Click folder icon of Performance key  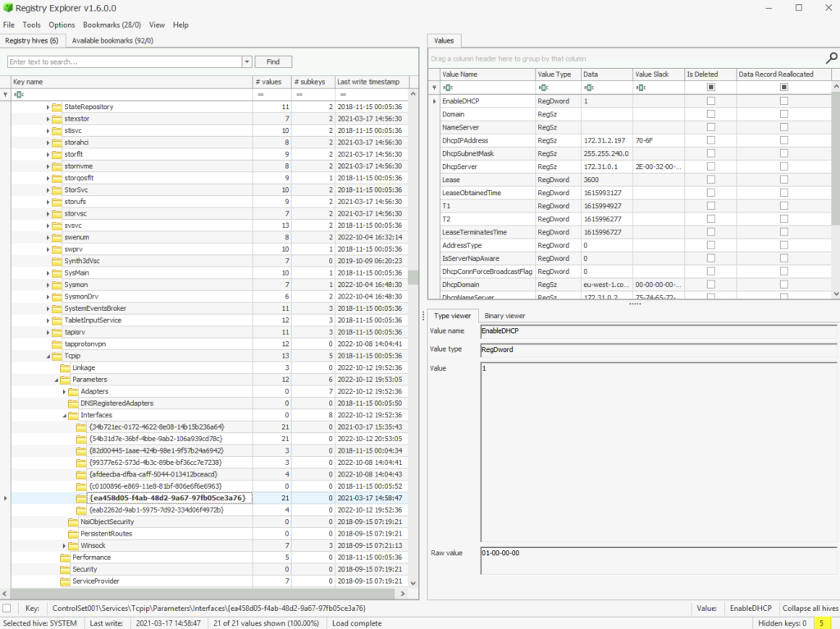coord(65,557)
